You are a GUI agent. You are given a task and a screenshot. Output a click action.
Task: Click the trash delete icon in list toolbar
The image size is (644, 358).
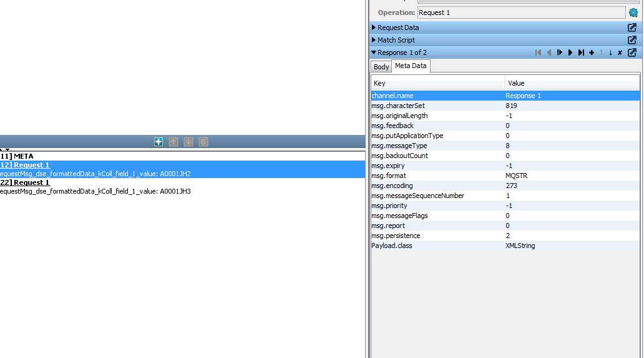coord(203,142)
